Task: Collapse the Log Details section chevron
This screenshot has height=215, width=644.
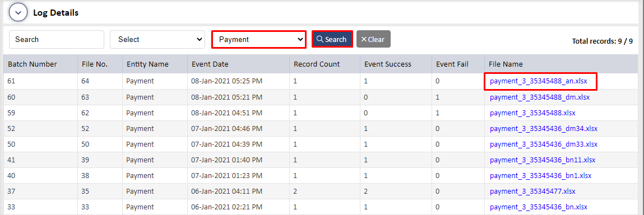Action: coord(18,12)
